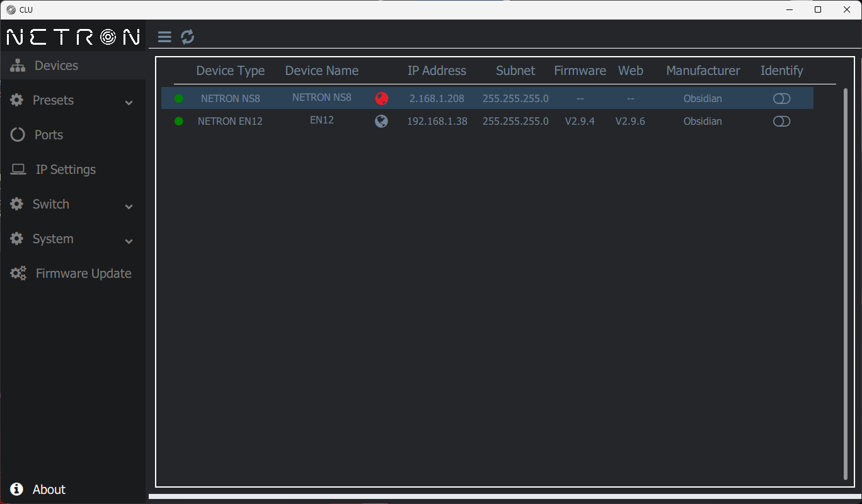Click web version V2.9.6
Screen dimensions: 862x504
(x=630, y=121)
